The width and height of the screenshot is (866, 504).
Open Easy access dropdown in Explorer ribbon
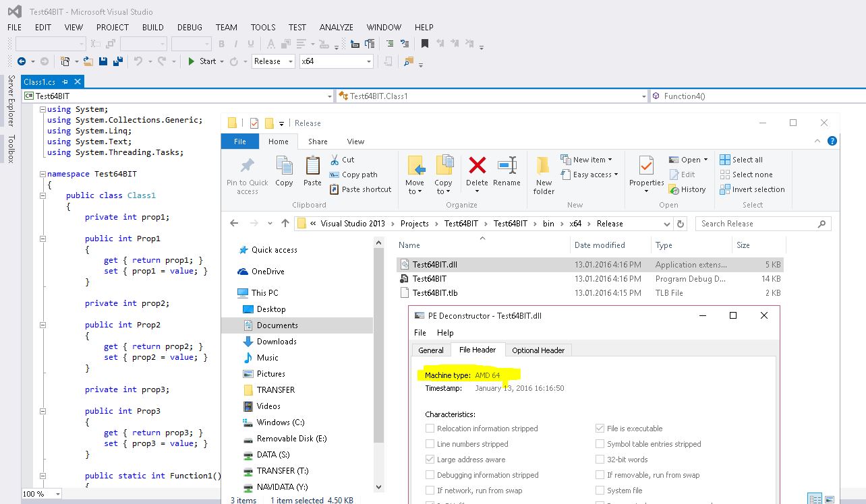[x=589, y=175]
